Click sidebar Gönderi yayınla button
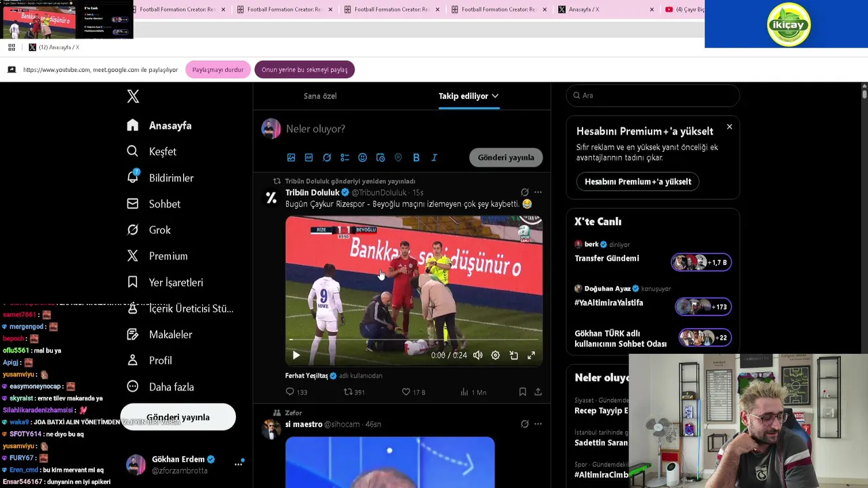The image size is (868, 488). tap(178, 417)
